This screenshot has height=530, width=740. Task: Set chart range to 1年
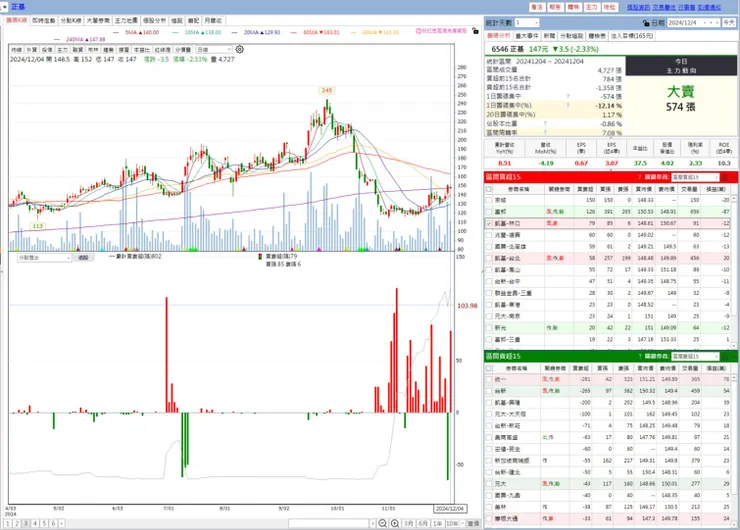[437, 523]
